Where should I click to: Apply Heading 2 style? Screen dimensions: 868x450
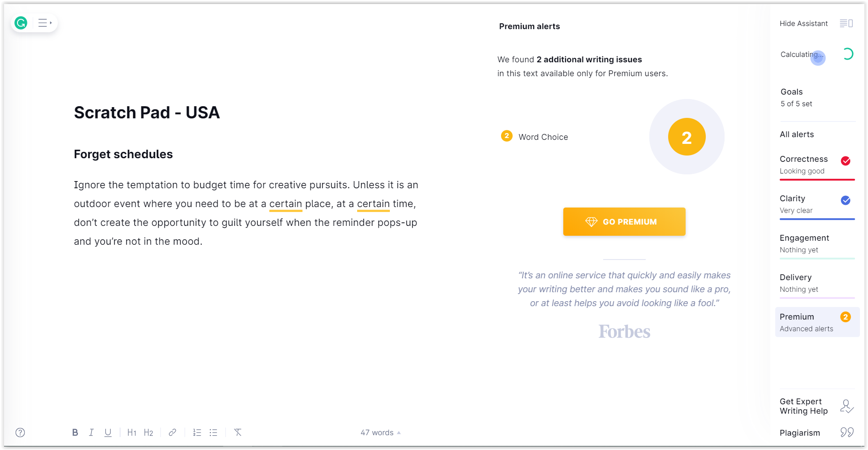pos(148,433)
